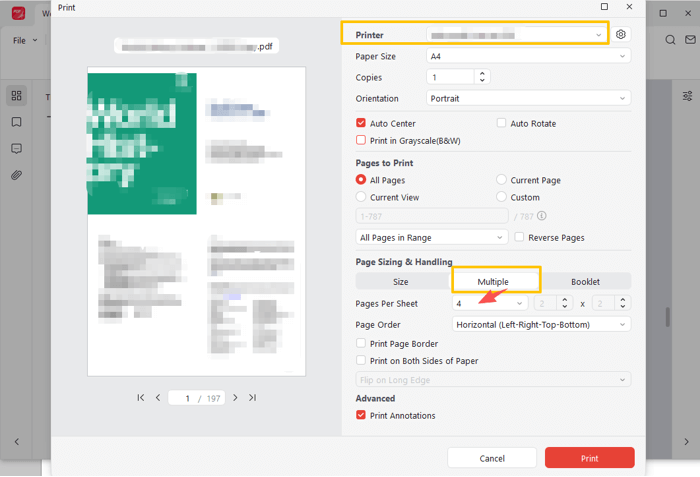Viewport: 700px width, 477px height.
Task: Click main window vertical scrollbar
Action: pos(667,317)
